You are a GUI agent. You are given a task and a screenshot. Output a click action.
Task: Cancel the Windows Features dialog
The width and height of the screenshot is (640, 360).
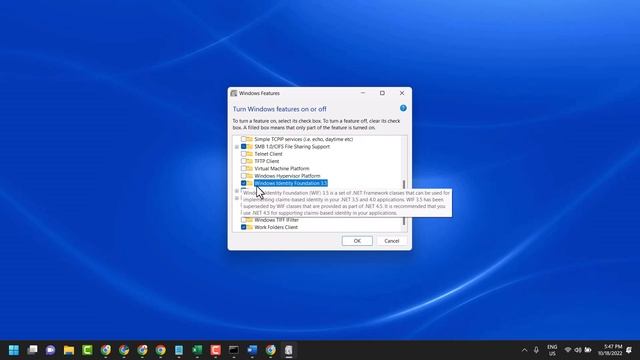pyautogui.click(x=391, y=241)
